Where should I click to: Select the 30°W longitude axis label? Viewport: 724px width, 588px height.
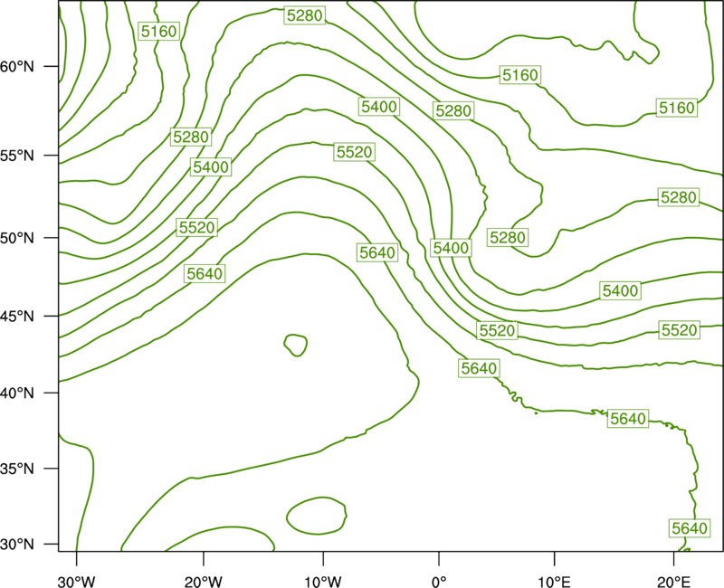[x=77, y=582]
